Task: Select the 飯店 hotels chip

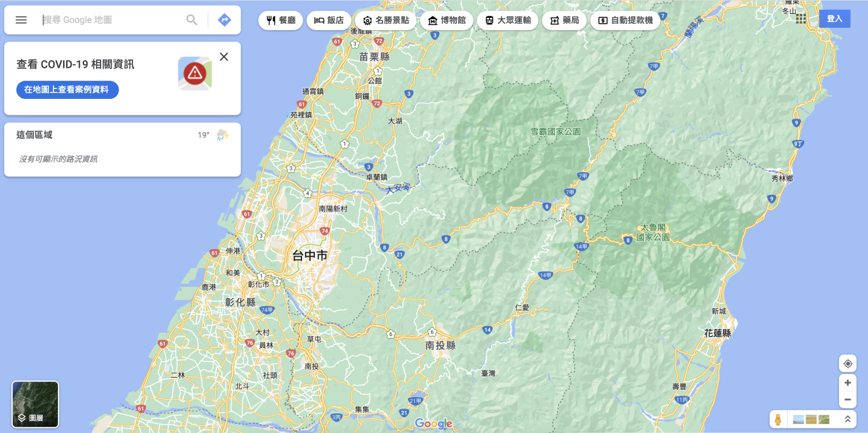Action: coord(329,20)
